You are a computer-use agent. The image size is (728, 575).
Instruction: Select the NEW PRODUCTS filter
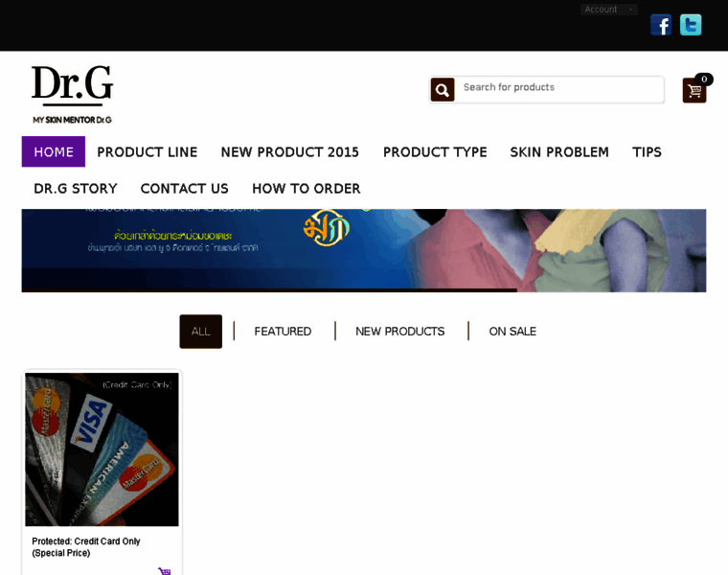(x=399, y=332)
